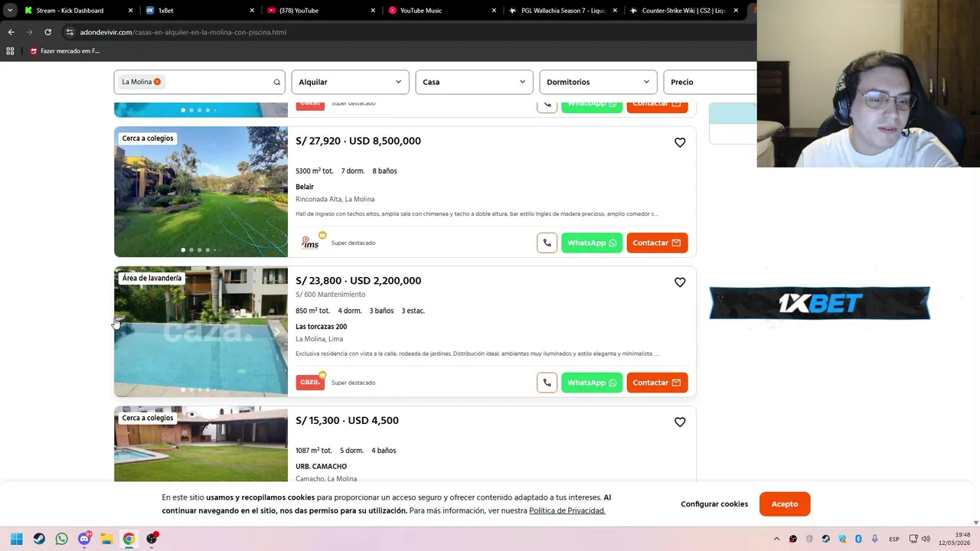Click WhatsApp on Las torcazas 200 listing
The height and width of the screenshot is (551, 980).
pyautogui.click(x=592, y=383)
